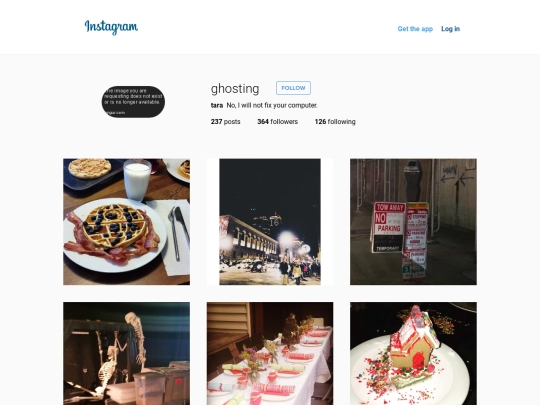Open the 364 followers list
This screenshot has width=540, height=405.
click(278, 122)
